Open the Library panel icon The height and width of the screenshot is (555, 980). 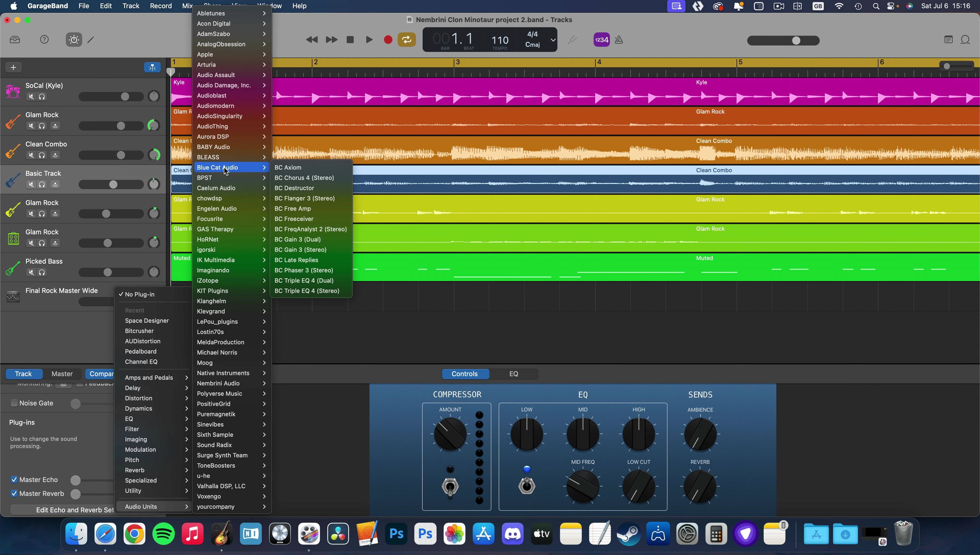[x=15, y=40]
